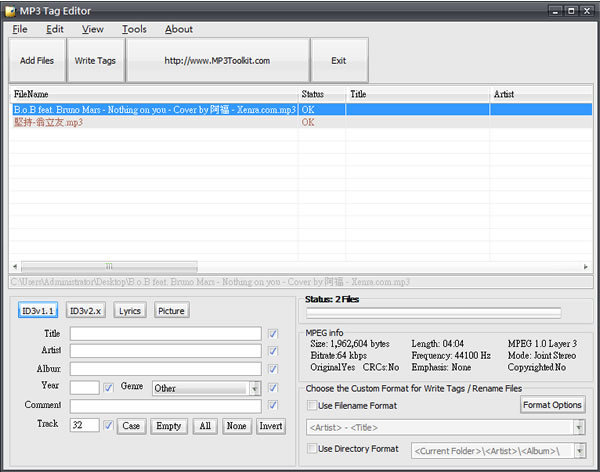The image size is (600, 472).
Task: Open the File menu
Action: coord(20,29)
